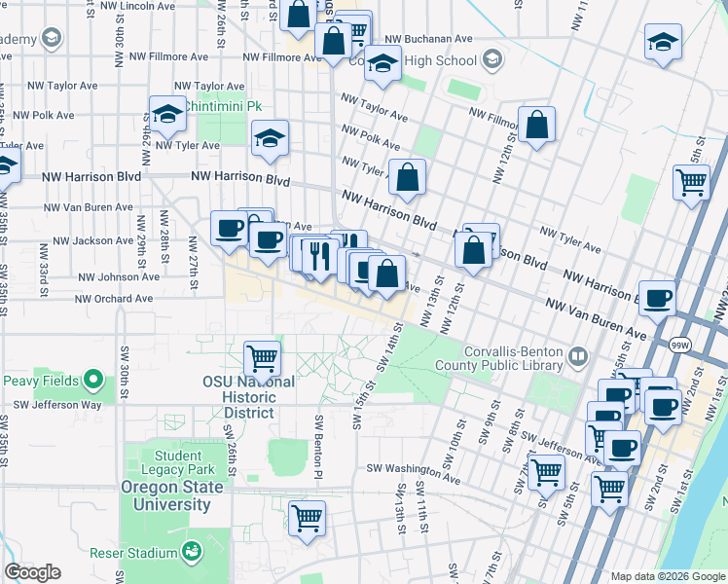Click the NW Johnson Ave street label
This screenshot has height=584, width=728.
click(119, 277)
